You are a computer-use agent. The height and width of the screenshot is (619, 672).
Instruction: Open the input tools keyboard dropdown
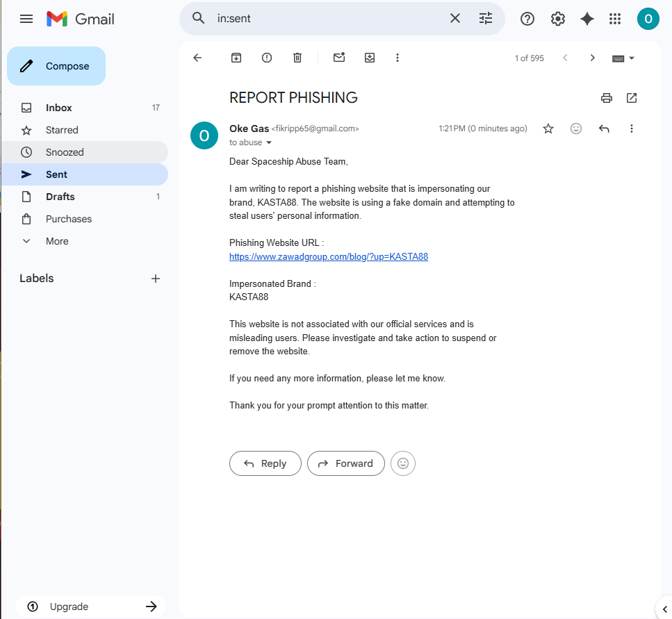click(623, 58)
